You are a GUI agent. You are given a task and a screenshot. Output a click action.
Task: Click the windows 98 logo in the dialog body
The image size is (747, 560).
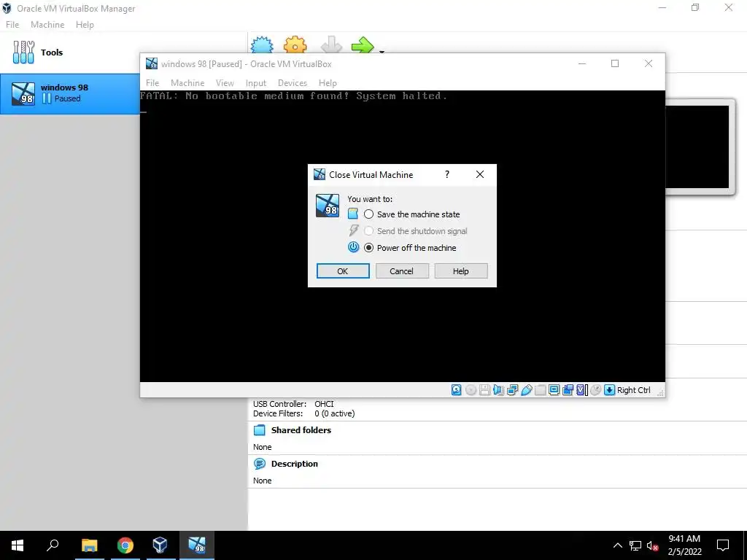(328, 206)
